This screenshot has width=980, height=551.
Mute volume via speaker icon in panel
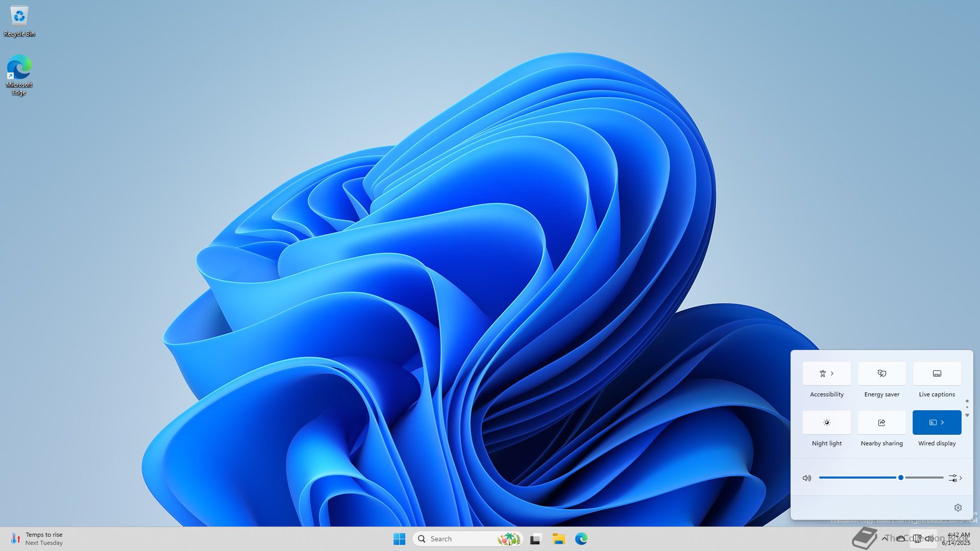(x=806, y=478)
